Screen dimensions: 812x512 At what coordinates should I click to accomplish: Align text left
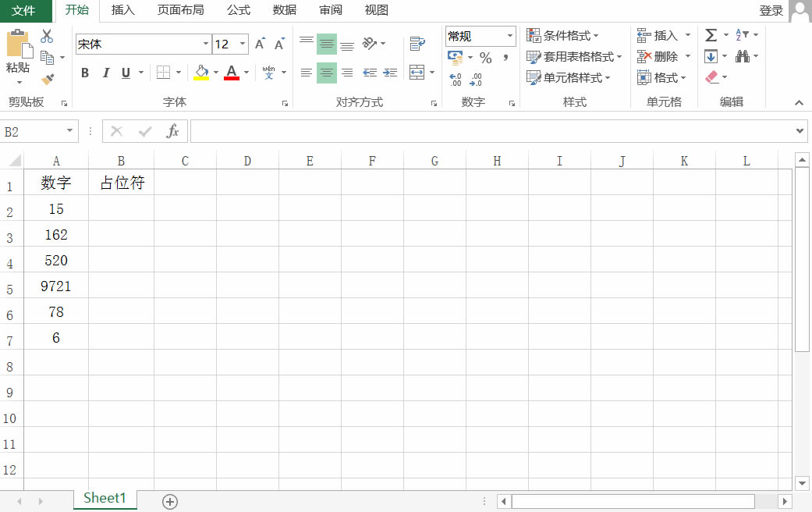pos(307,73)
